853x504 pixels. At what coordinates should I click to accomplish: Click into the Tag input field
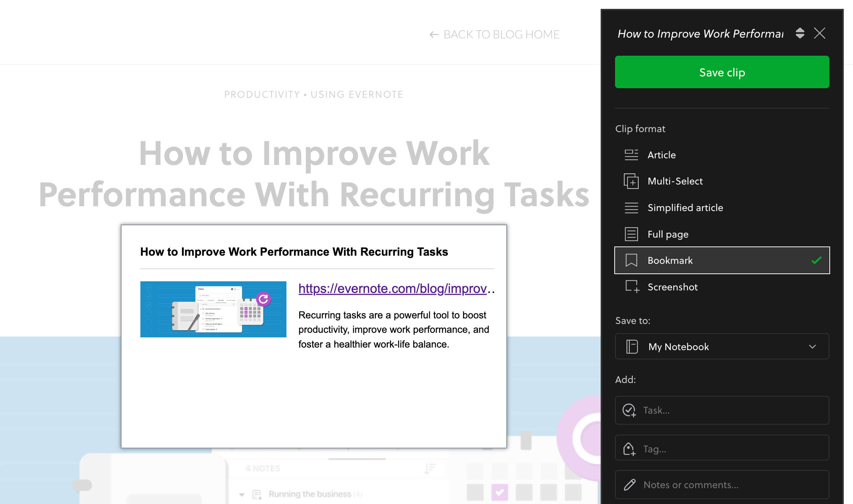point(722,448)
